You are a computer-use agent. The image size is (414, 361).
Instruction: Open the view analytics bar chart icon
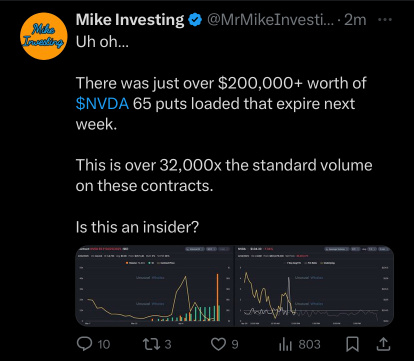(x=285, y=344)
